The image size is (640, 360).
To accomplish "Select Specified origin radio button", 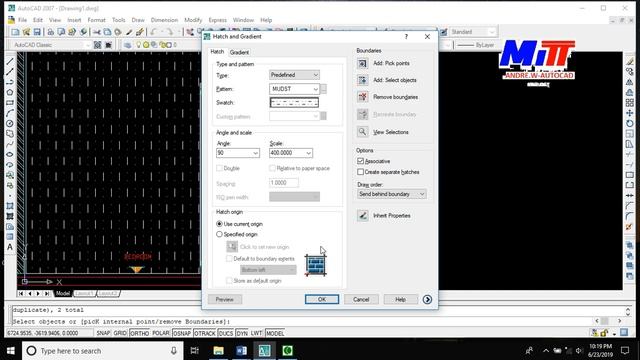I will point(219,234).
